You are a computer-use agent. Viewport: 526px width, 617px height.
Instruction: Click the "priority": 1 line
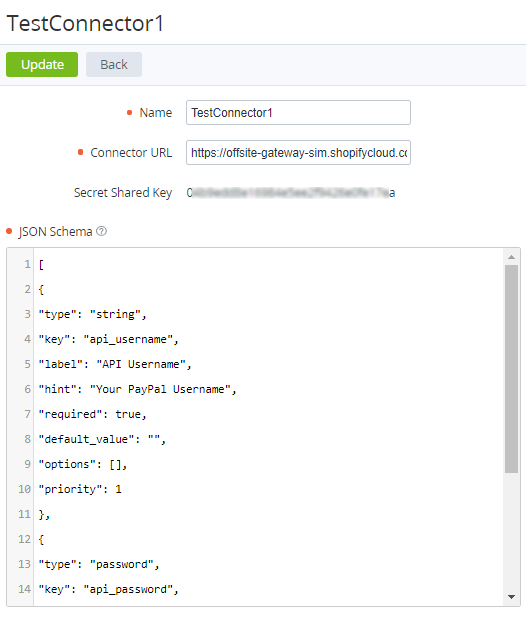point(80,489)
